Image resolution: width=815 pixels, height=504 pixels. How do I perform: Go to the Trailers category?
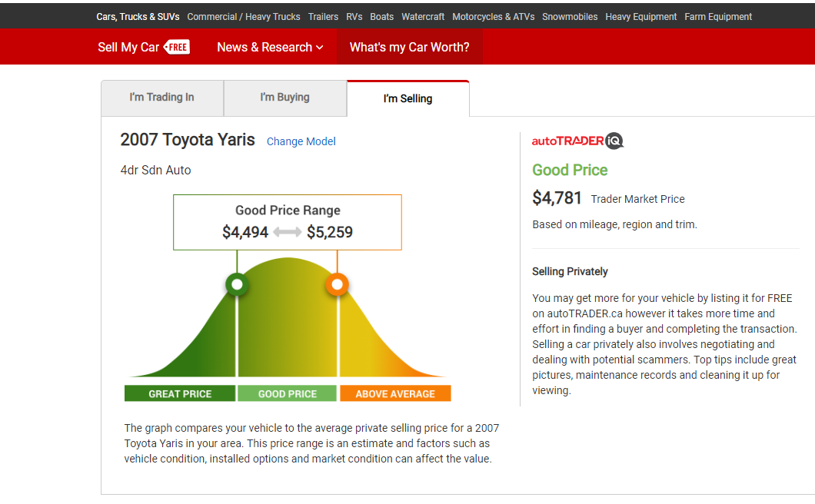point(323,17)
